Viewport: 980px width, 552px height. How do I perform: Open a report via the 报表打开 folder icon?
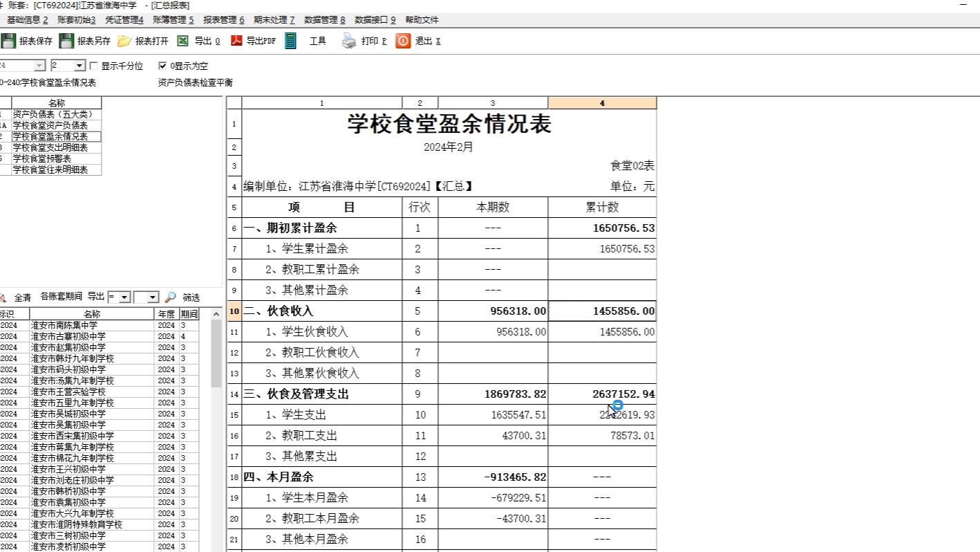124,41
